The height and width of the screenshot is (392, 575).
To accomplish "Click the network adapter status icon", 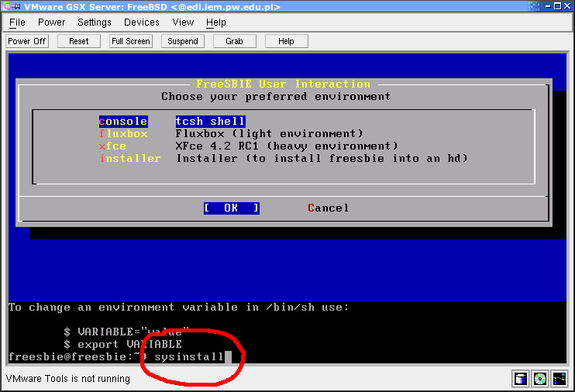I will click(x=560, y=379).
